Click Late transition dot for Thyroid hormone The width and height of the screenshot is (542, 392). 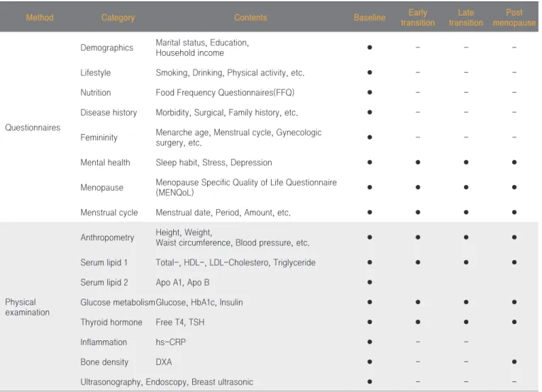466,322
